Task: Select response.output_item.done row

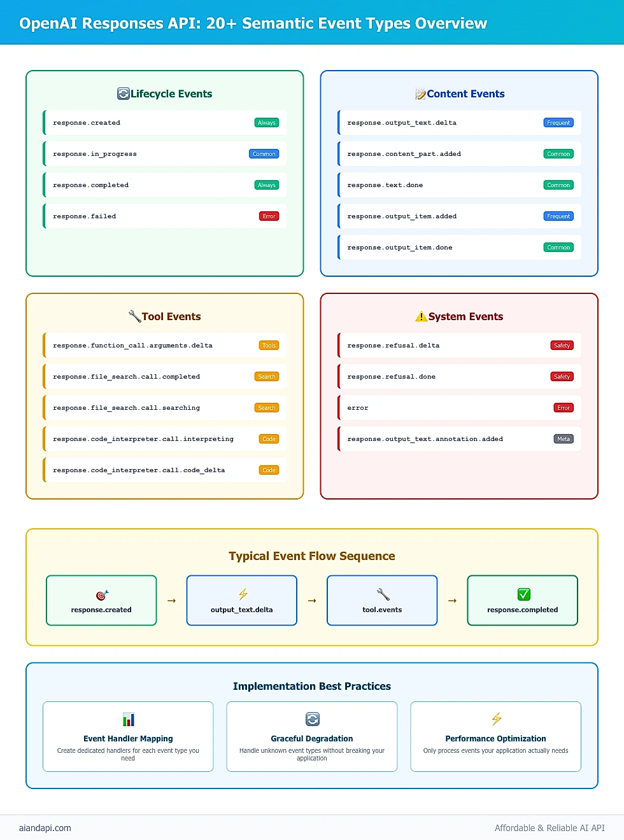Action: (459, 248)
